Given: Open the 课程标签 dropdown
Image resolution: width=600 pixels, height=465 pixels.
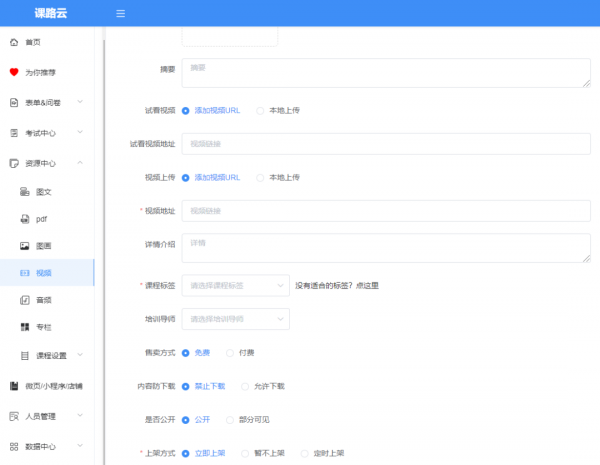Looking at the screenshot, I should pos(236,286).
